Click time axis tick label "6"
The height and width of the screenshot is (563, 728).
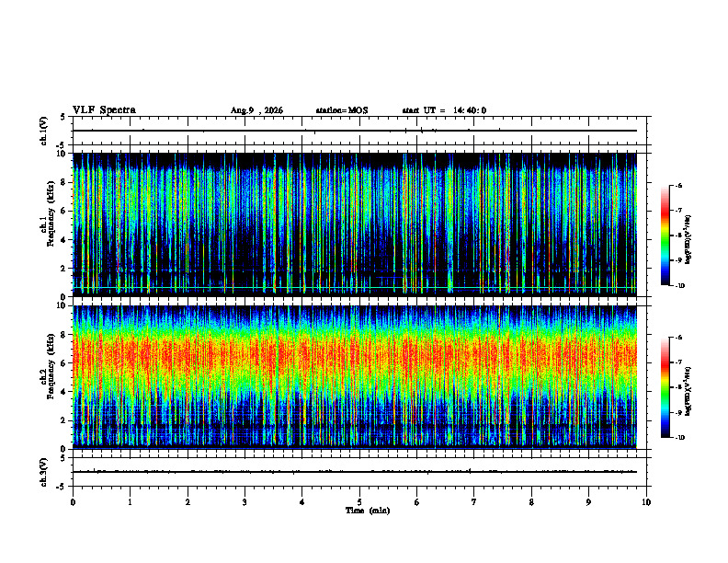click(417, 502)
